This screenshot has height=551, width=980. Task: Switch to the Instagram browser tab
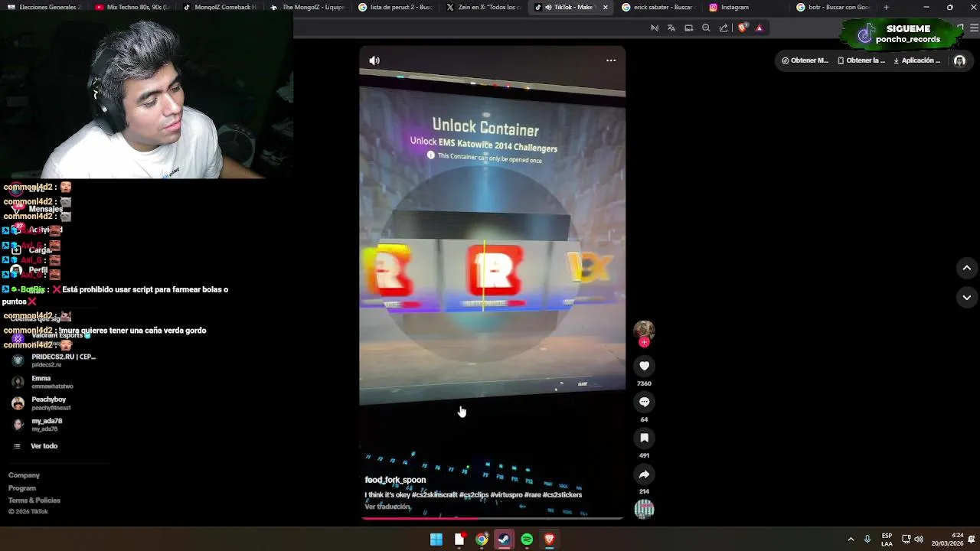745,7
